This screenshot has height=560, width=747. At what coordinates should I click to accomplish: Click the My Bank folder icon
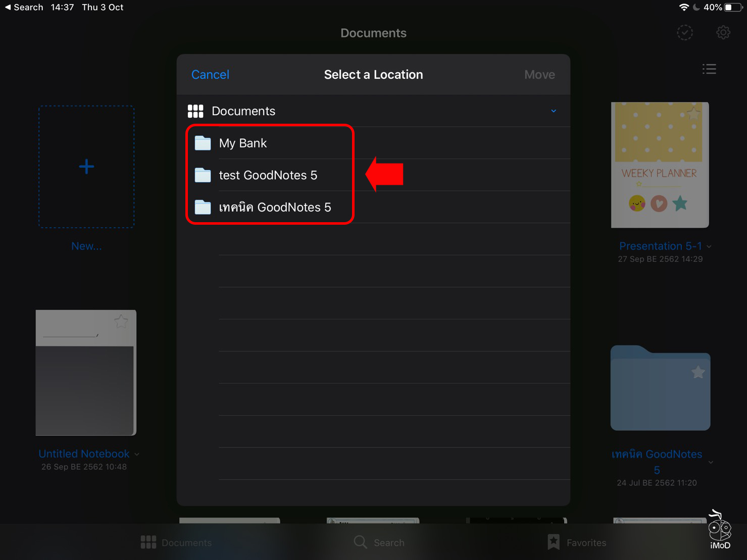coord(203,143)
